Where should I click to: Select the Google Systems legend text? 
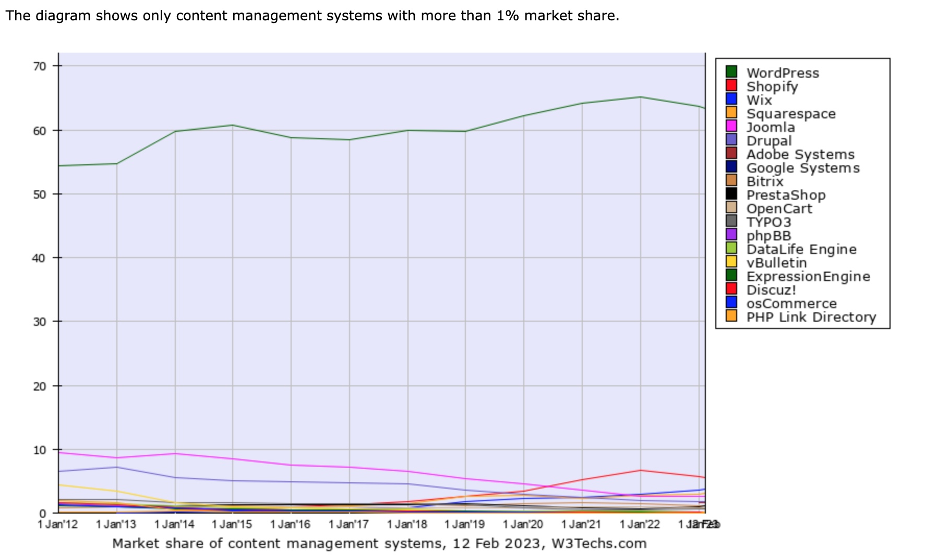[x=802, y=168]
